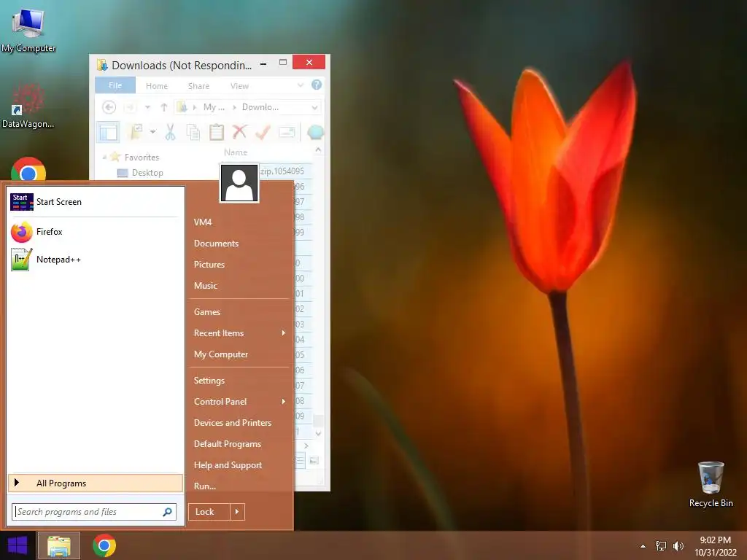The width and height of the screenshot is (747, 560).
Task: Switch to details view in Downloads
Action: click(x=301, y=461)
